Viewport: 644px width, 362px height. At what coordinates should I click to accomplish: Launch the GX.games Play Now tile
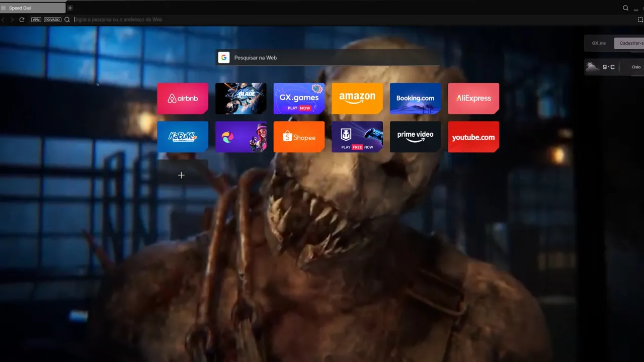click(x=299, y=99)
